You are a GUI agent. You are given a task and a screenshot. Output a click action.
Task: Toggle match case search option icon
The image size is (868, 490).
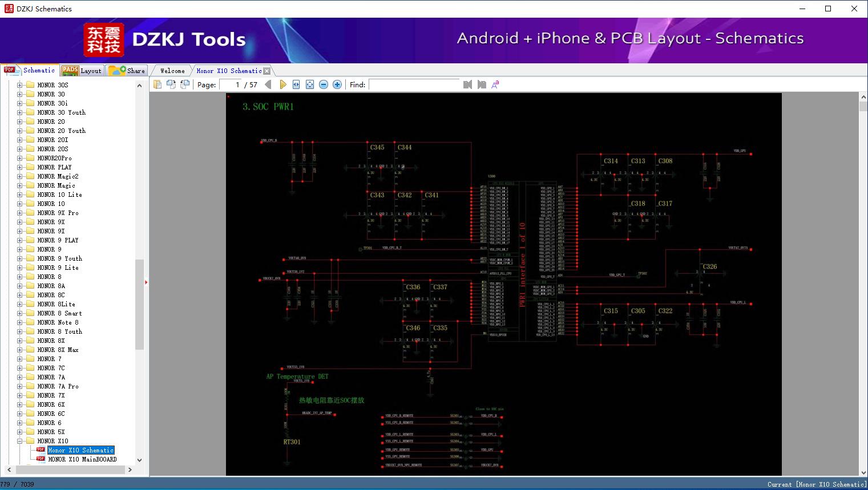pos(495,84)
